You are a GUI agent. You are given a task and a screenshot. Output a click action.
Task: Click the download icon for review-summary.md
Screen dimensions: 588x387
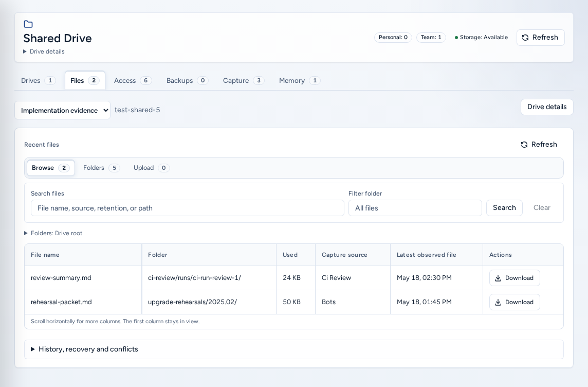(498, 278)
